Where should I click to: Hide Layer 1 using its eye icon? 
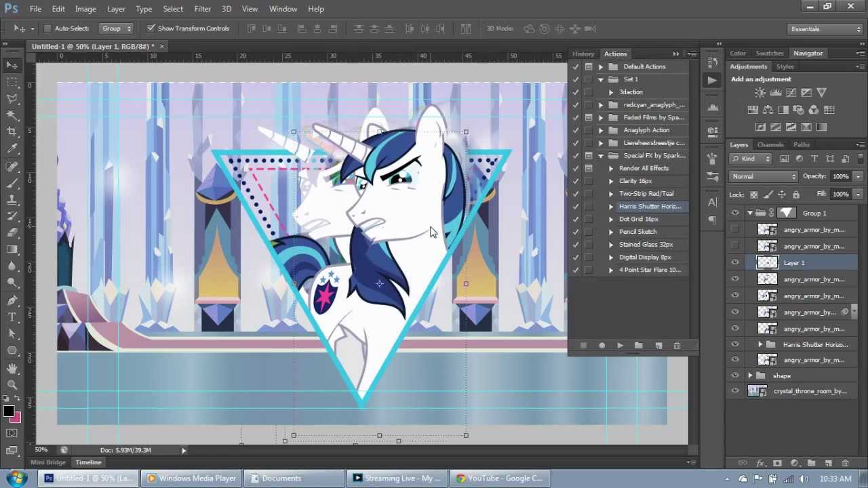coord(735,262)
